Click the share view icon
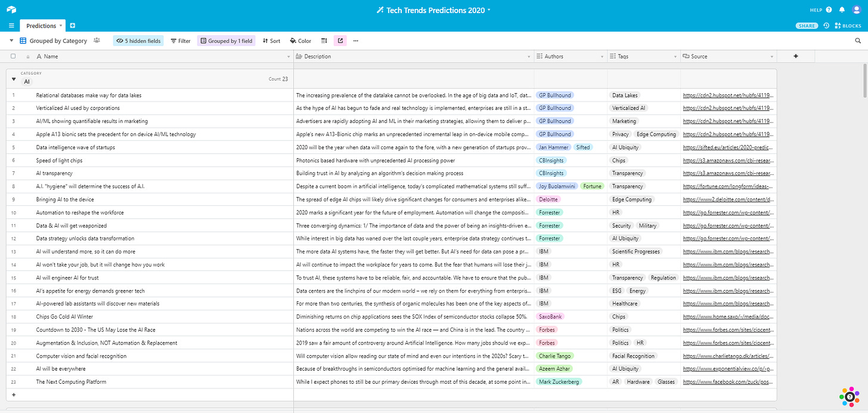 click(x=340, y=41)
